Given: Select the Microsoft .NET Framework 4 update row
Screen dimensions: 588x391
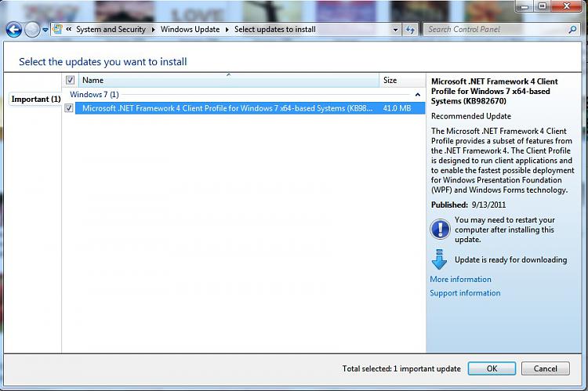Looking at the screenshot, I should click(x=250, y=108).
